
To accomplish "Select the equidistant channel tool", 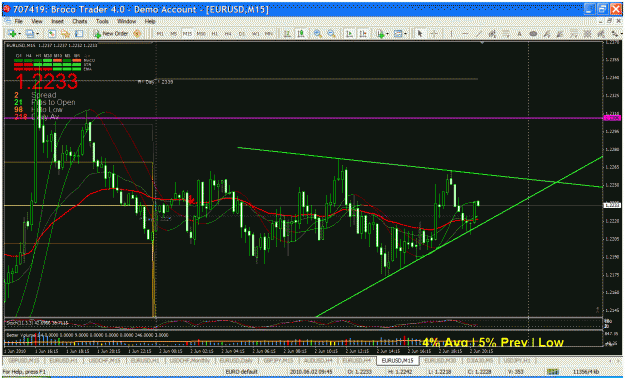I will click(492, 34).
